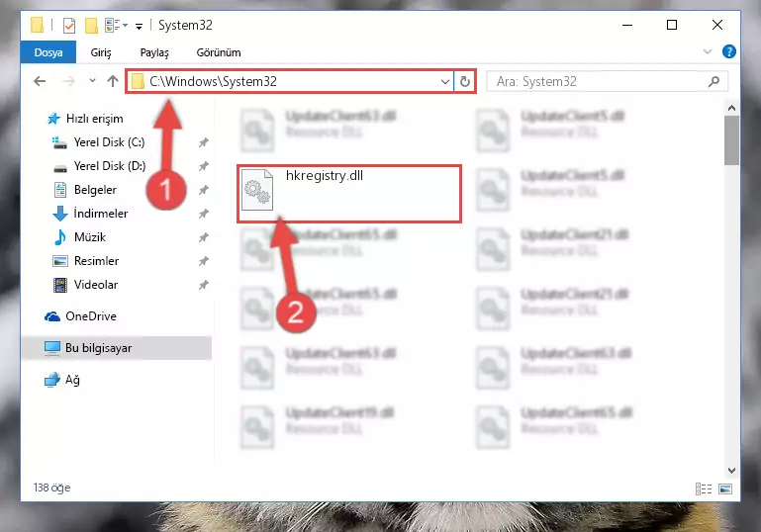This screenshot has width=761, height=532.
Task: Select Hızlı erişim in the navigation pane
Action: [85, 119]
